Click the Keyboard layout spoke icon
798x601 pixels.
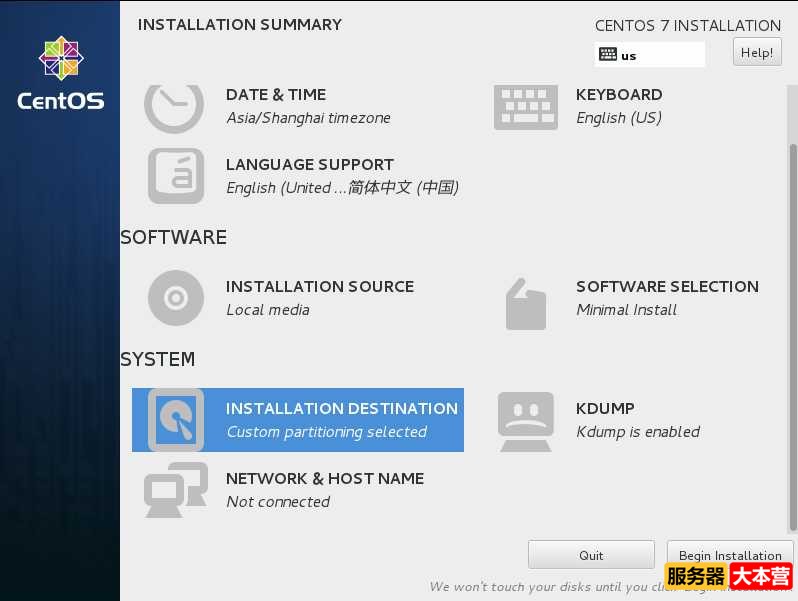pos(526,107)
